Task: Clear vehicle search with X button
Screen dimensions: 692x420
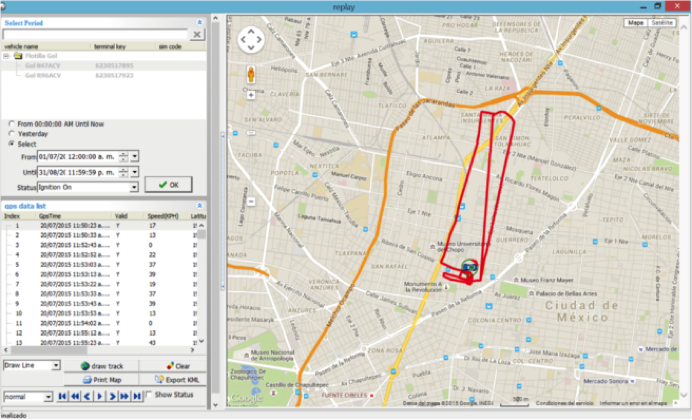Action: click(197, 34)
